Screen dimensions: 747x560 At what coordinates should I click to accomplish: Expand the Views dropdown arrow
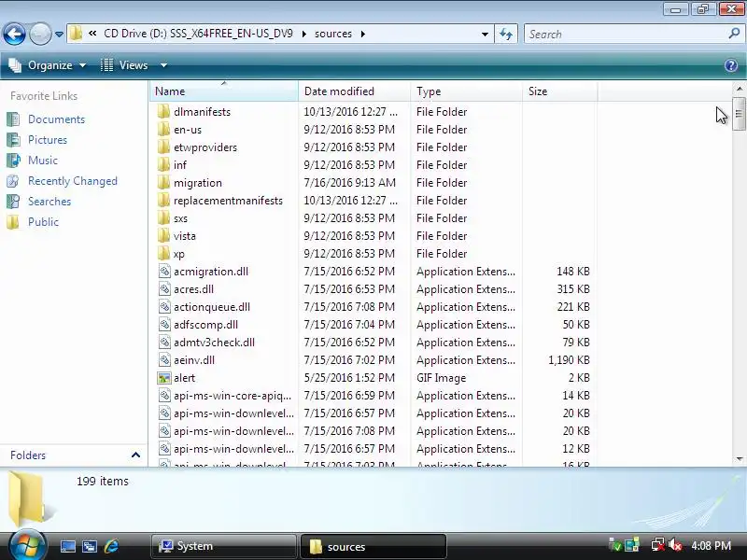[x=163, y=65]
